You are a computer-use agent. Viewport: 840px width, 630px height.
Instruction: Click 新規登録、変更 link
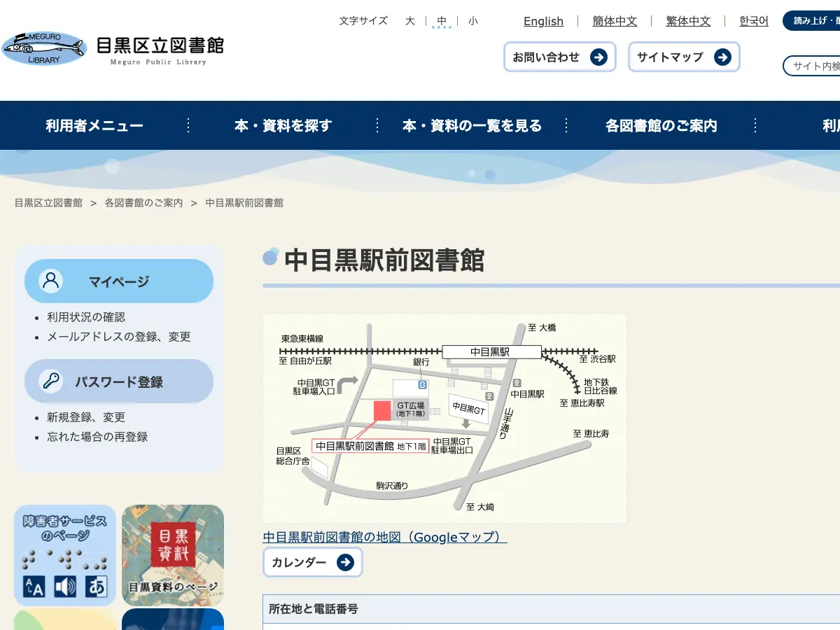pos(86,417)
